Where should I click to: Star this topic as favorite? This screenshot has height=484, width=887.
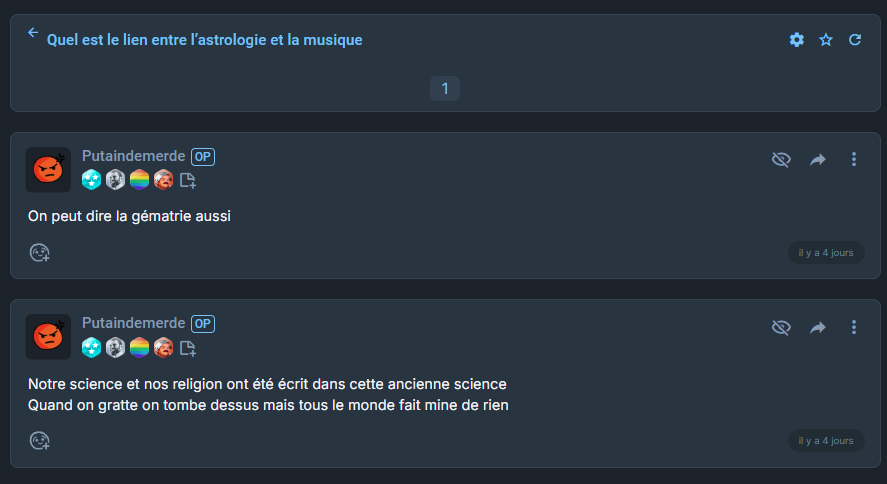coord(826,40)
